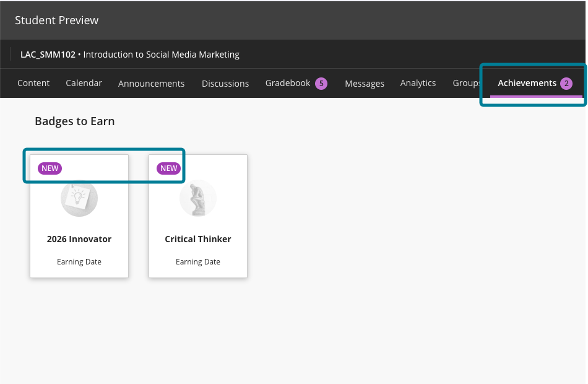
Task: Select the NEW label on 2026 Innovator badge
Action: click(x=50, y=168)
